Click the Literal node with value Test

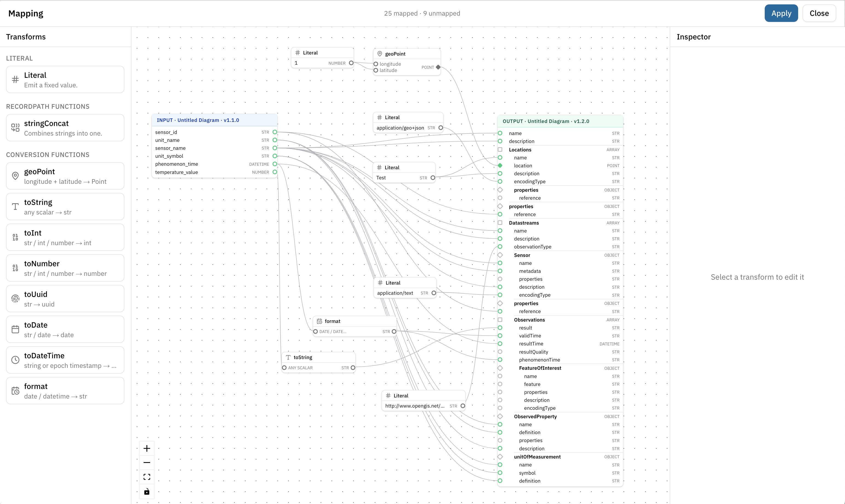(404, 173)
